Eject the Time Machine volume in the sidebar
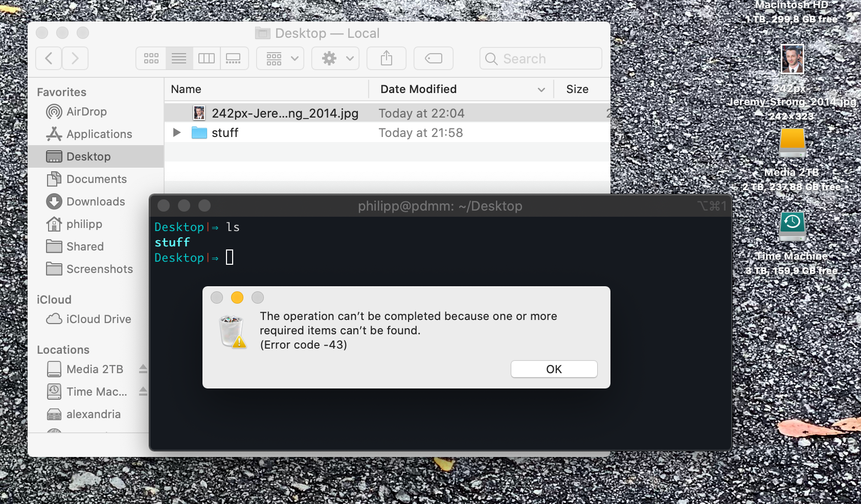 point(143,392)
